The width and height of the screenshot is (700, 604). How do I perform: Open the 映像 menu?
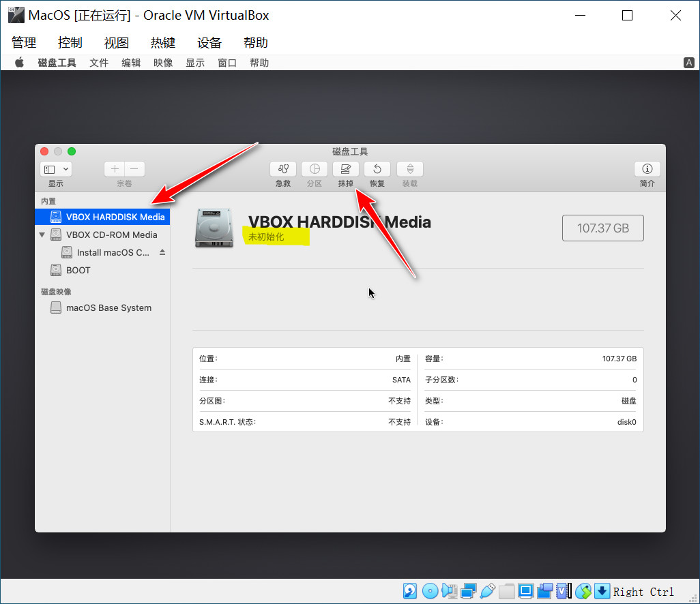pyautogui.click(x=163, y=63)
